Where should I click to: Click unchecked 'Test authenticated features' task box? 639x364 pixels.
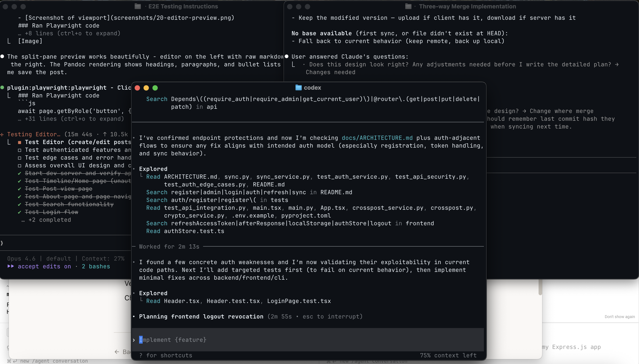20,150
